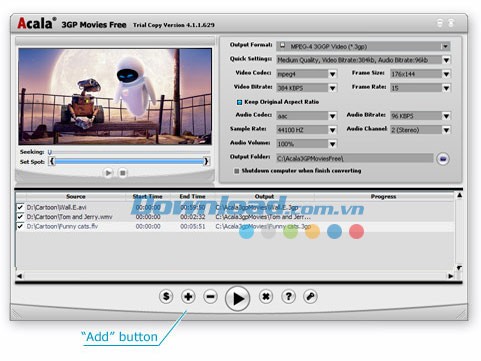Expand the Audio Channel dropdown
Screen dimensions: 481x361
point(446,130)
